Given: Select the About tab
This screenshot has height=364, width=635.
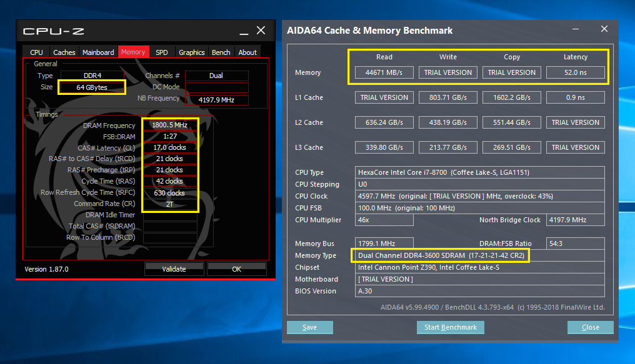Looking at the screenshot, I should 247,52.
